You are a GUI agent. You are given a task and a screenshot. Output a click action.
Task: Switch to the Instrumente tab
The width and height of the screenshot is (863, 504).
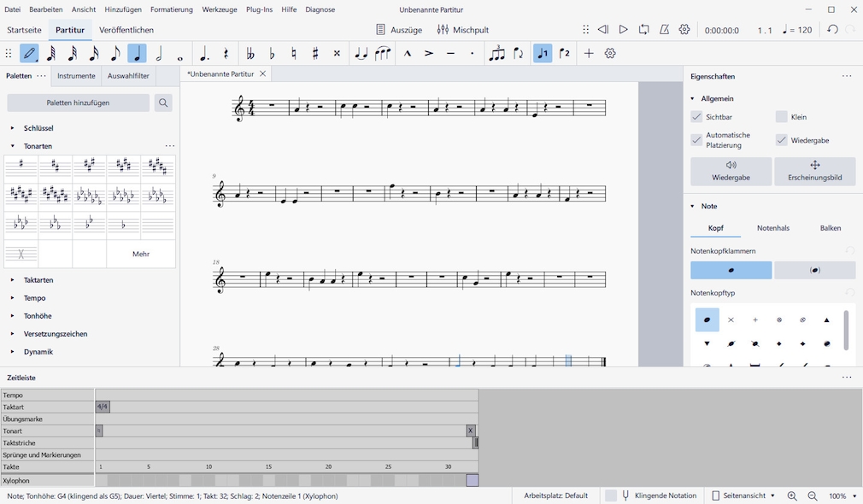coord(76,75)
